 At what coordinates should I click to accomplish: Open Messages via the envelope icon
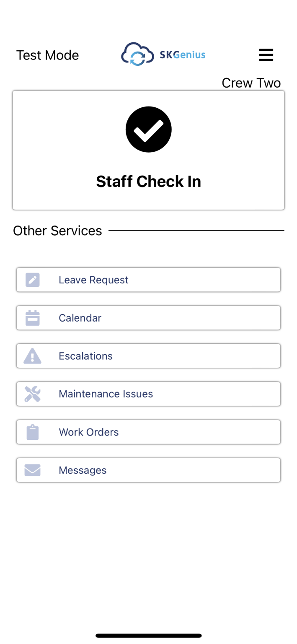[x=33, y=470]
